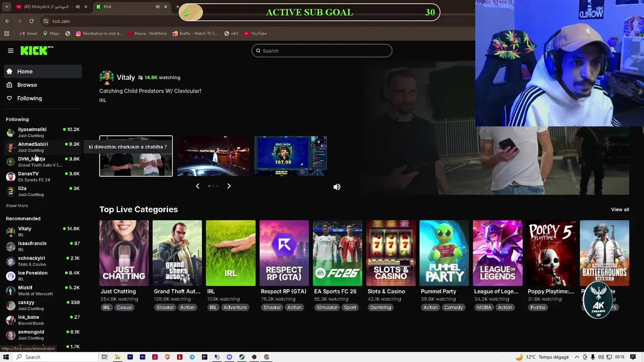Expand followed channels with Show More
This screenshot has height=362, width=644.
point(17,206)
